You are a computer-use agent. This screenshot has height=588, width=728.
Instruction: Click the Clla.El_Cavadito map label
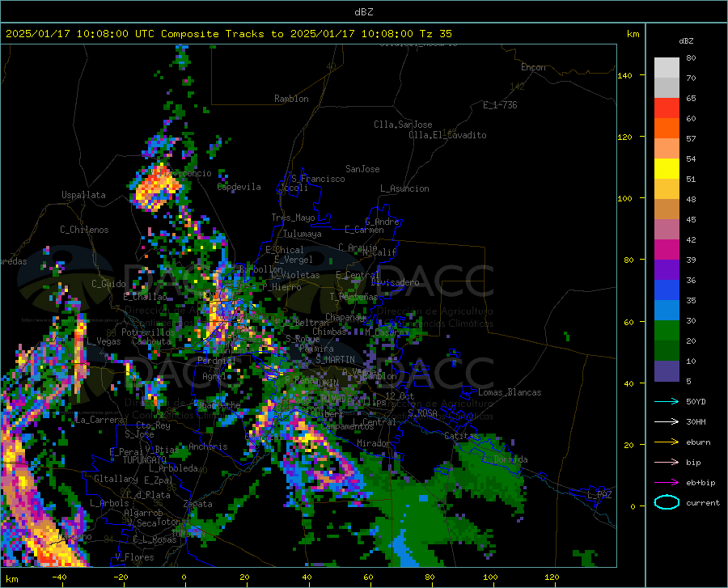coord(447,135)
